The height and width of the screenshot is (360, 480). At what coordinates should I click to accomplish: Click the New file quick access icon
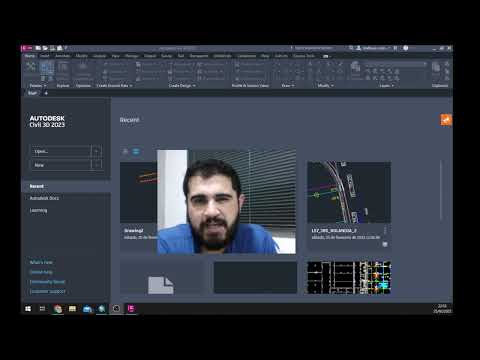click(x=38, y=48)
